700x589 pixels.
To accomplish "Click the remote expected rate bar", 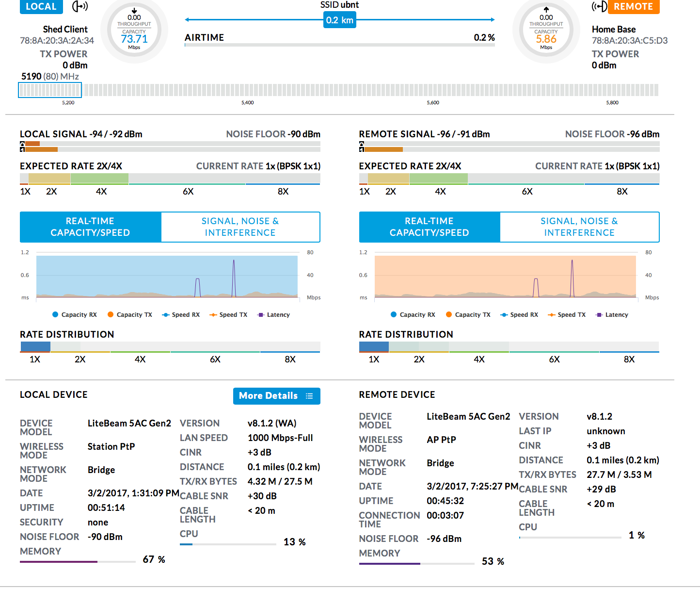I will point(509,179).
